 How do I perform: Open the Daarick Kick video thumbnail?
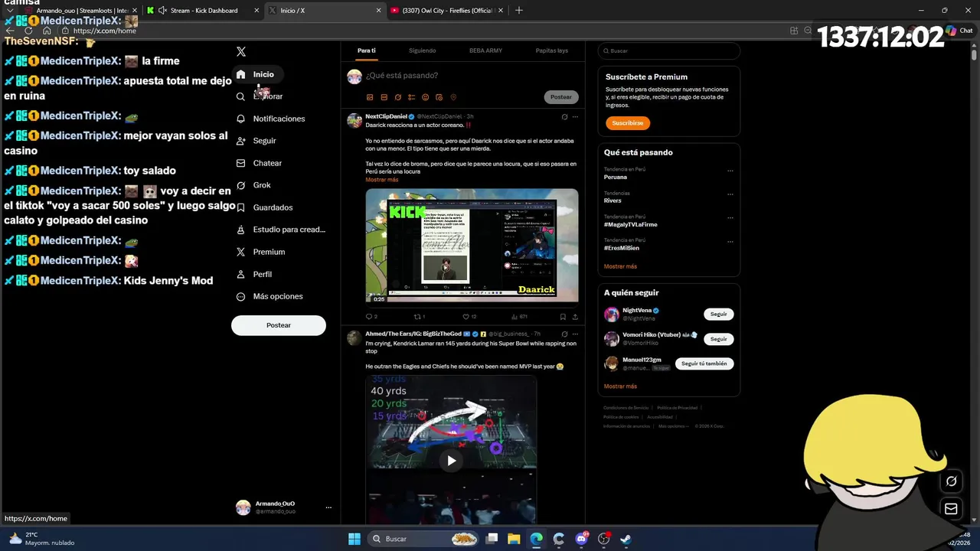point(472,246)
